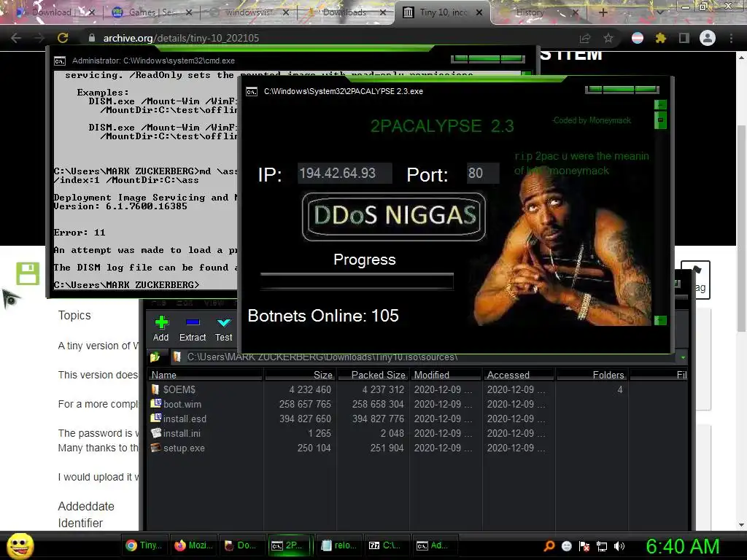
Task: Click the Extract icon in 7-Zip toolbar
Action: coord(193,322)
